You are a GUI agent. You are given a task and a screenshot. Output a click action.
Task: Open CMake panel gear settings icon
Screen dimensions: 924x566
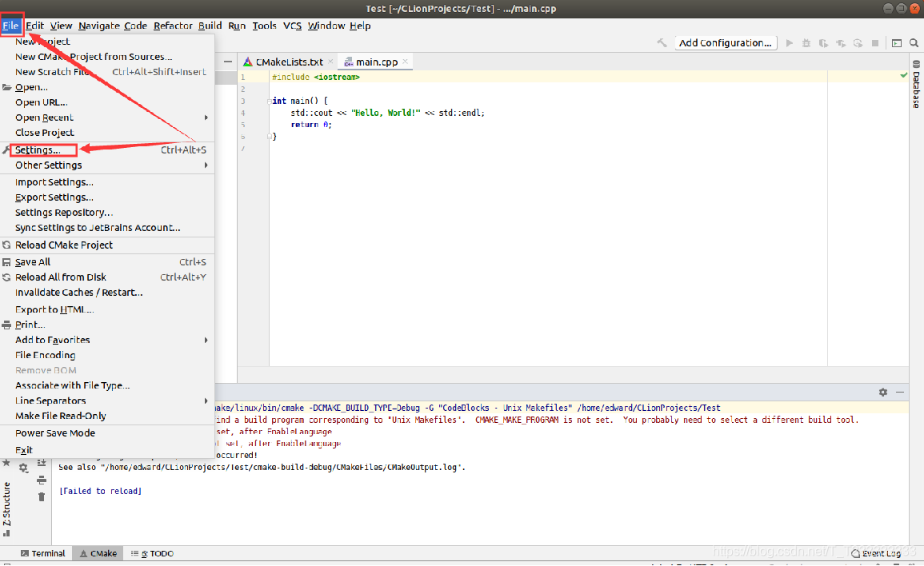[x=882, y=393]
